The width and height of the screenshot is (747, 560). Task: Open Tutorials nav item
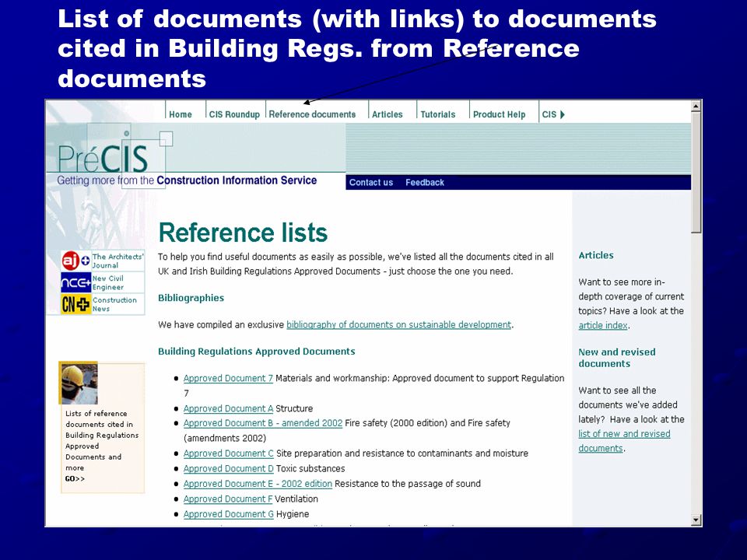(x=437, y=115)
